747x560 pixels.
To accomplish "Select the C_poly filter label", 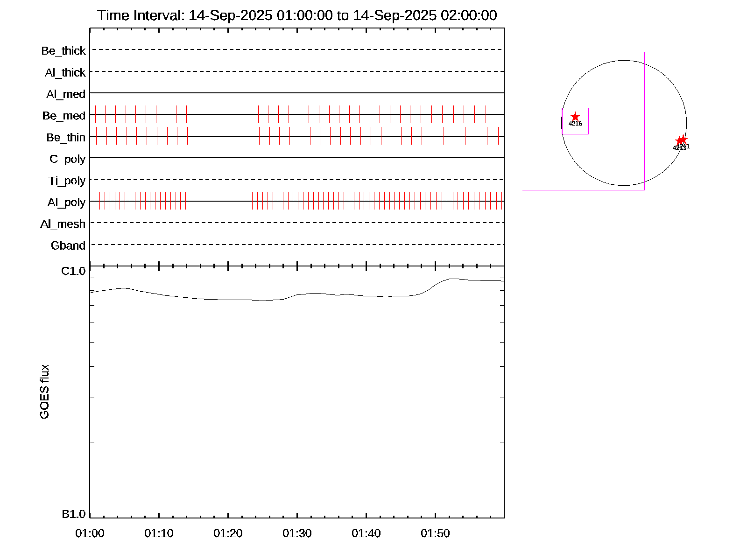I will (67, 159).
